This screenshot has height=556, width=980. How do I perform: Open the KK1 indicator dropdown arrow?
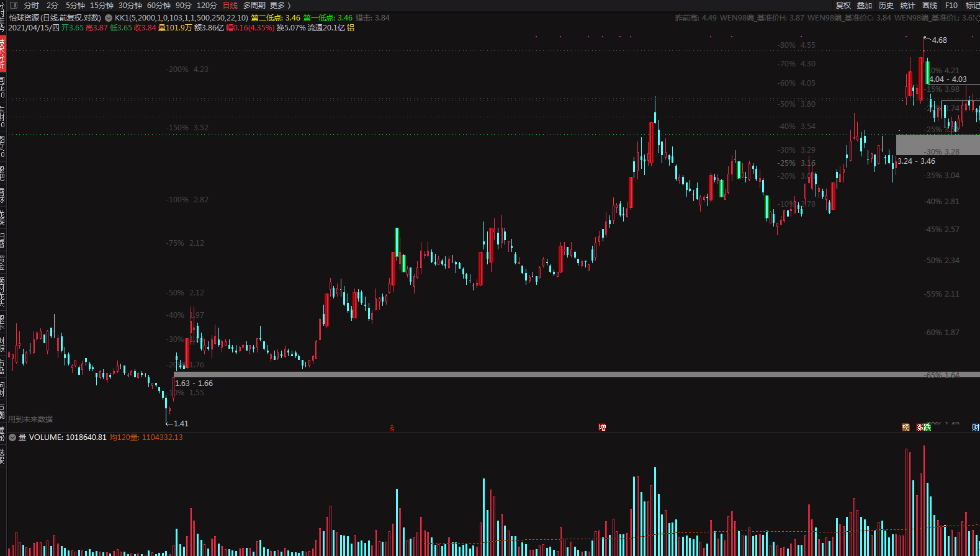click(x=109, y=18)
